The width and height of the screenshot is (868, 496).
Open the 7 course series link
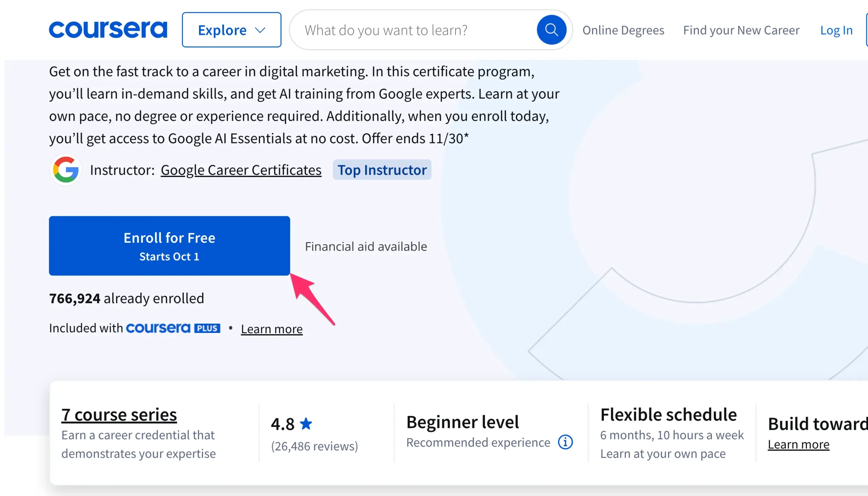pyautogui.click(x=119, y=415)
